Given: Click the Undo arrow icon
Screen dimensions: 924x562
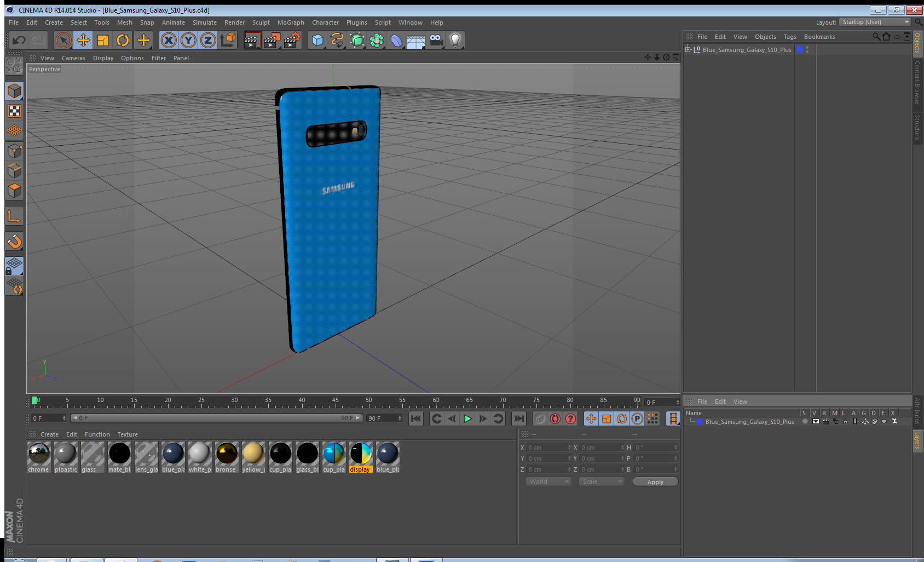Looking at the screenshot, I should click(x=19, y=40).
